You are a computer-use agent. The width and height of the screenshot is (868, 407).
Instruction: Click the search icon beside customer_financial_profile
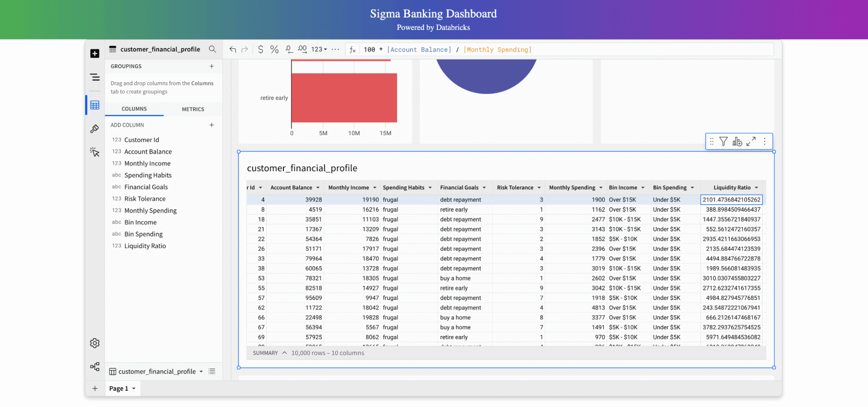212,49
